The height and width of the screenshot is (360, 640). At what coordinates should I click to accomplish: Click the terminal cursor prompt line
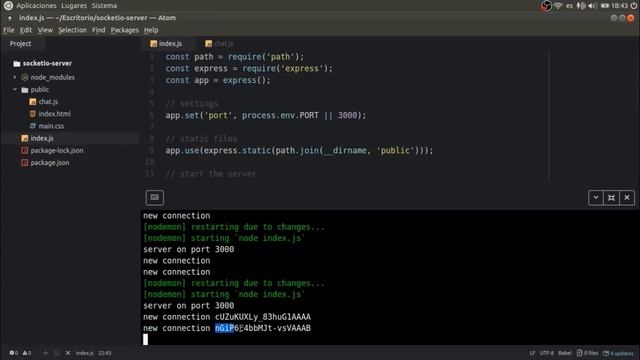[x=145, y=339]
